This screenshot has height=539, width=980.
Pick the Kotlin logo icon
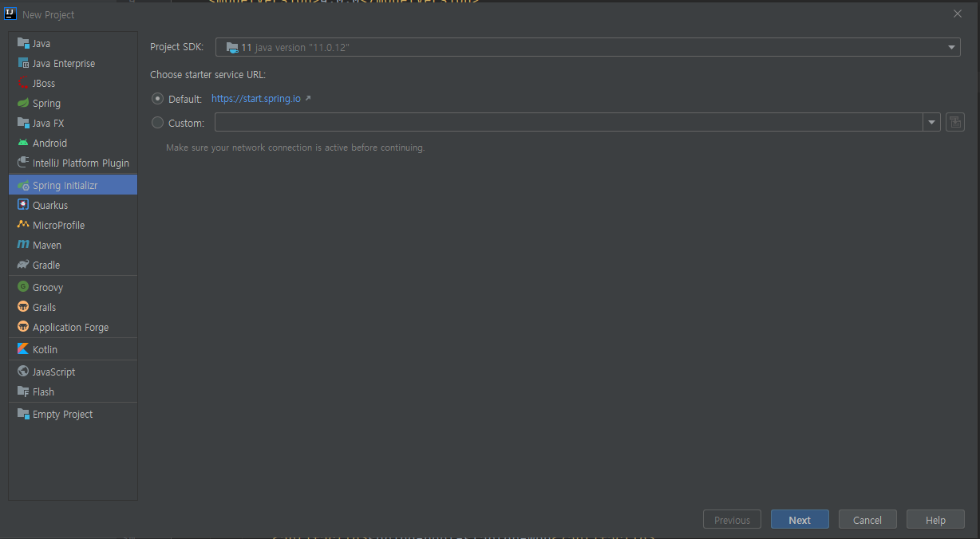[23, 349]
